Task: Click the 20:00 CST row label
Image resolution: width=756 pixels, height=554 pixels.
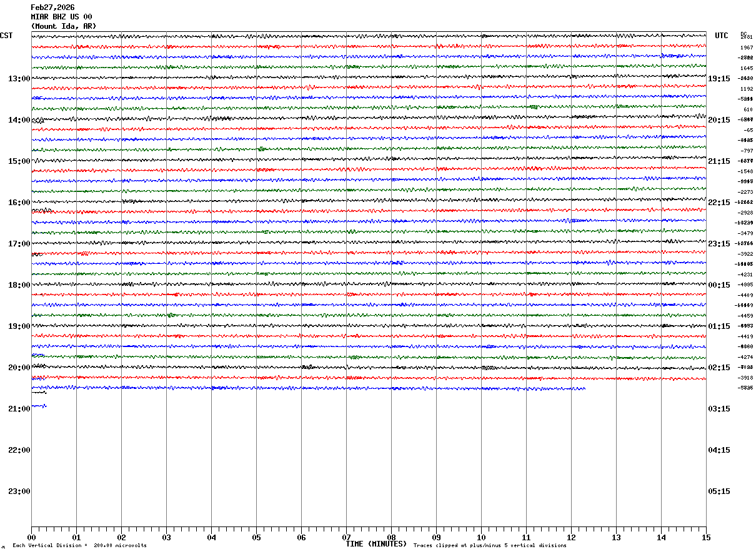Action: click(x=19, y=368)
